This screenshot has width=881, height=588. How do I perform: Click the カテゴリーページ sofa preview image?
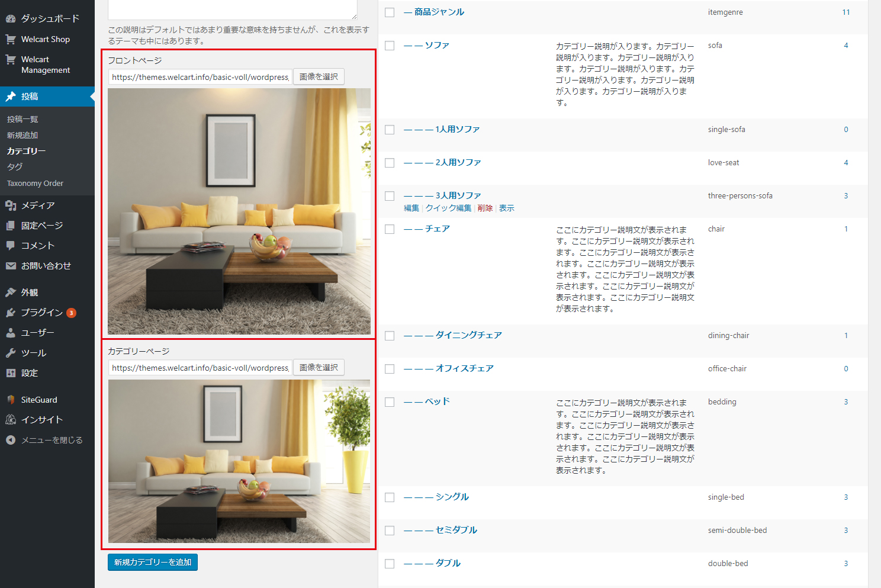[x=239, y=461]
